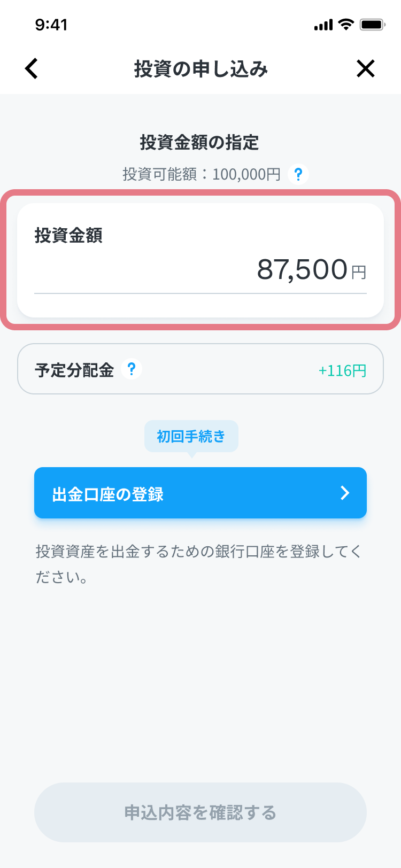Tap the 投資の申し込み page title
401x868 pixels.
(x=201, y=69)
